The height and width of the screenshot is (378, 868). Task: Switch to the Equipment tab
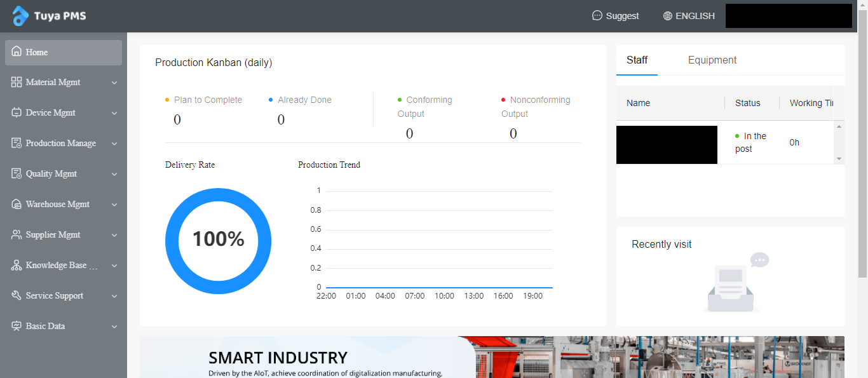(712, 60)
